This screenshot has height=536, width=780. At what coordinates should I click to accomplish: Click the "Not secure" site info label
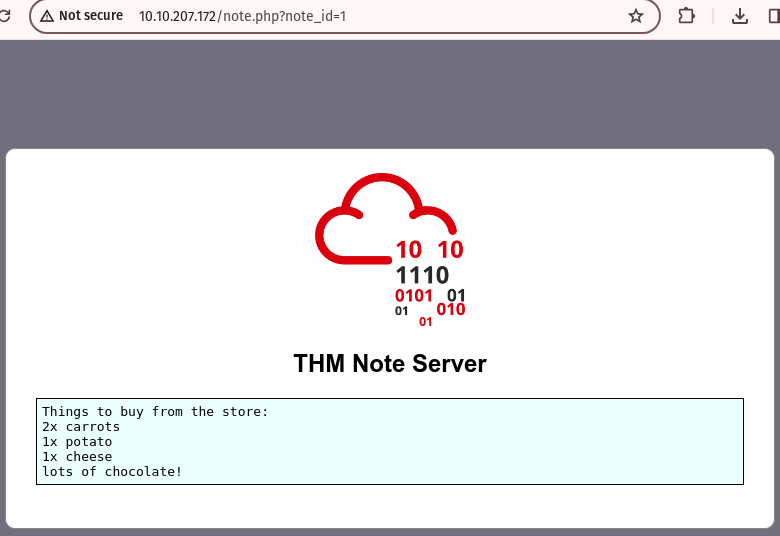click(x=90, y=16)
